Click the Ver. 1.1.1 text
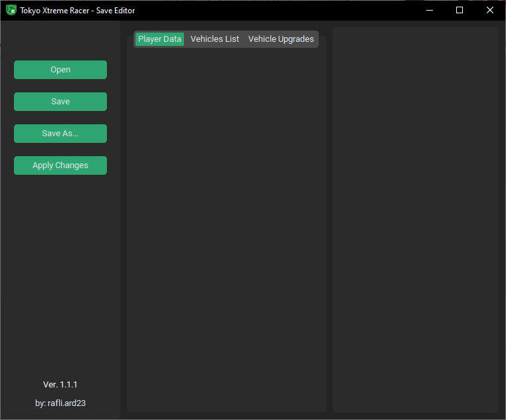The width and height of the screenshot is (506, 420). click(60, 385)
